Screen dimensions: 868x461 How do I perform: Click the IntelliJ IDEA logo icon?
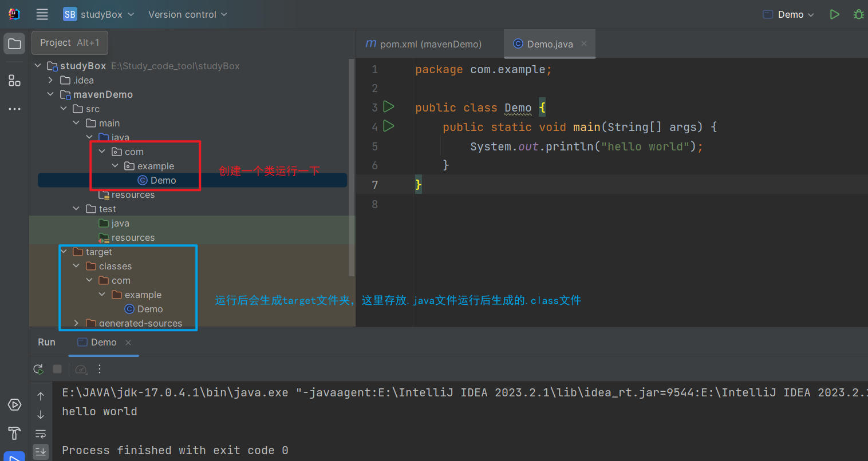click(14, 14)
